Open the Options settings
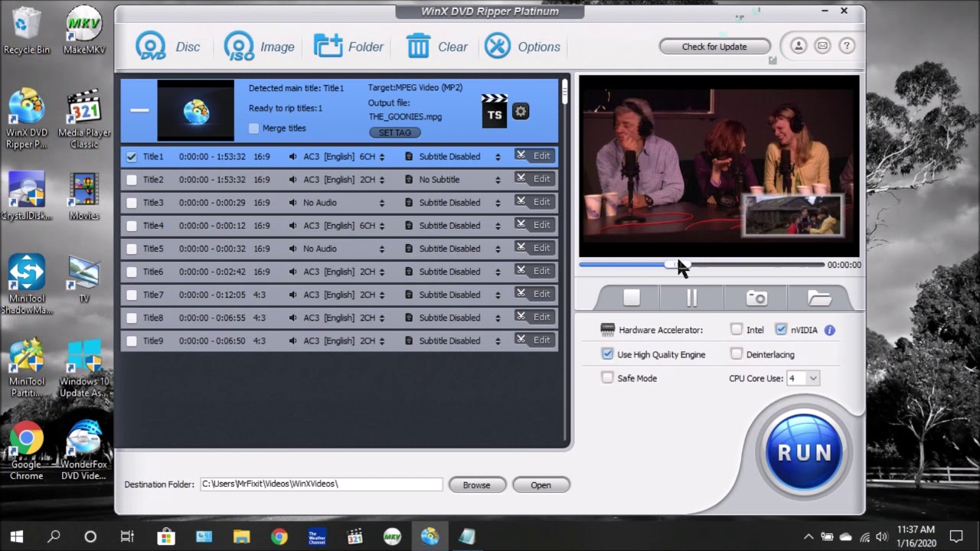The width and height of the screenshot is (980, 551). [x=523, y=47]
